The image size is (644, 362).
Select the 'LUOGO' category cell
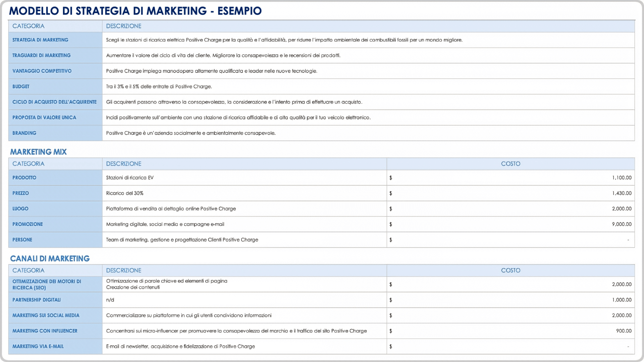coord(55,209)
